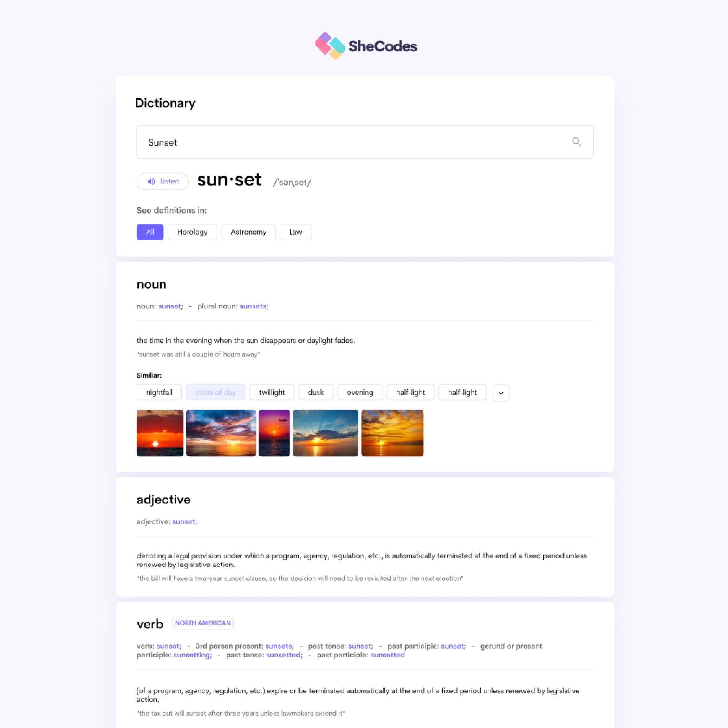Click the dropdown expand arrow for synonyms
The image size is (728, 728).
pos(501,392)
